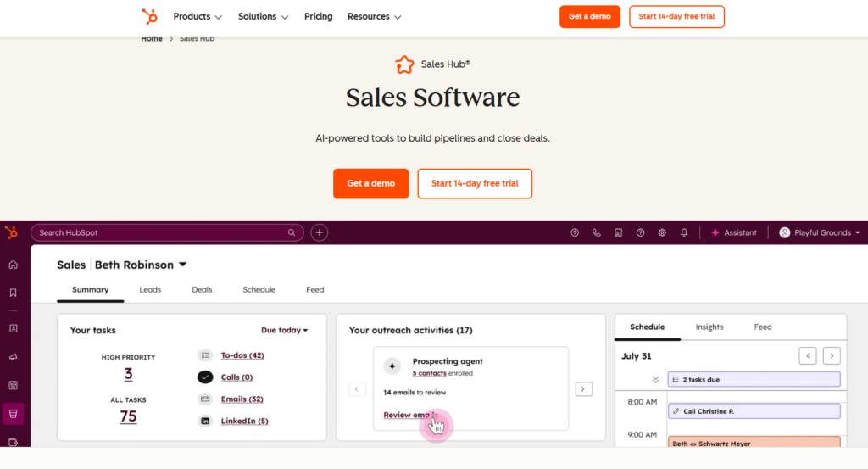The width and height of the screenshot is (868, 469).
Task: Click the high priority count 3
Action: (128, 374)
